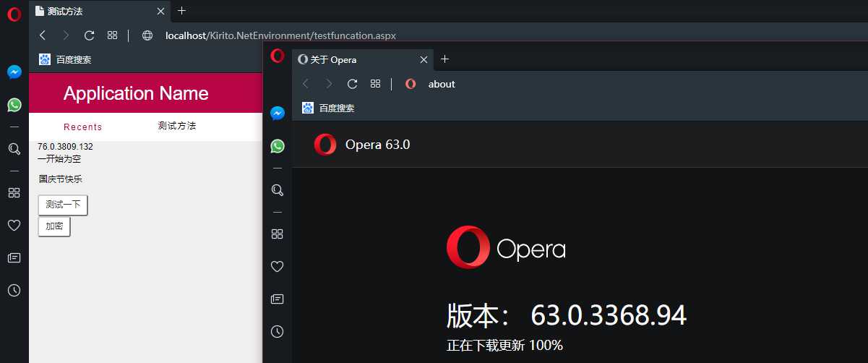Open Opera menu in front window
The width and height of the screenshot is (868, 363).
click(278, 56)
